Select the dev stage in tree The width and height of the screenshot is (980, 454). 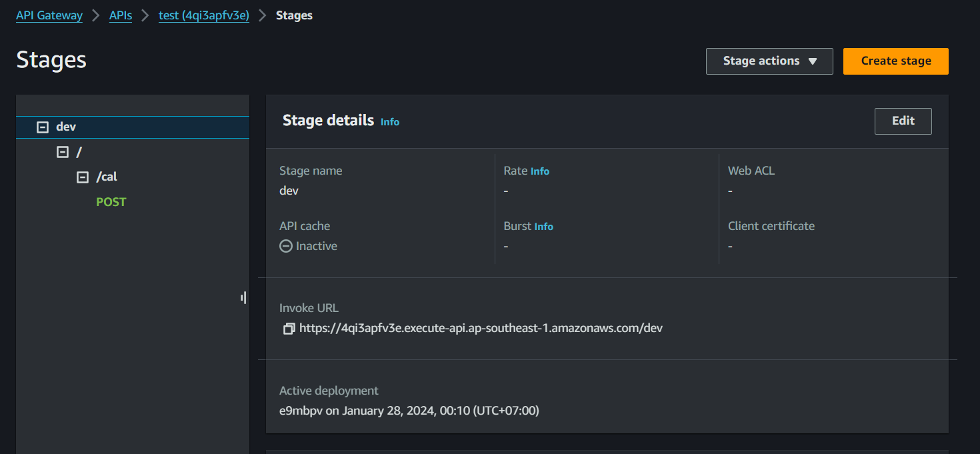pyautogui.click(x=66, y=127)
